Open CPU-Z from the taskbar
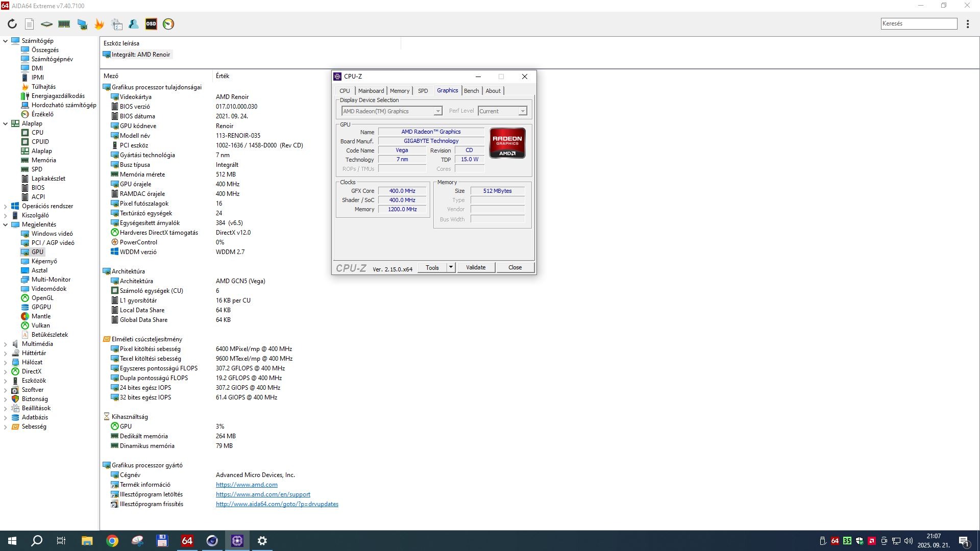Screen dimensions: 980x551 (x=237, y=541)
